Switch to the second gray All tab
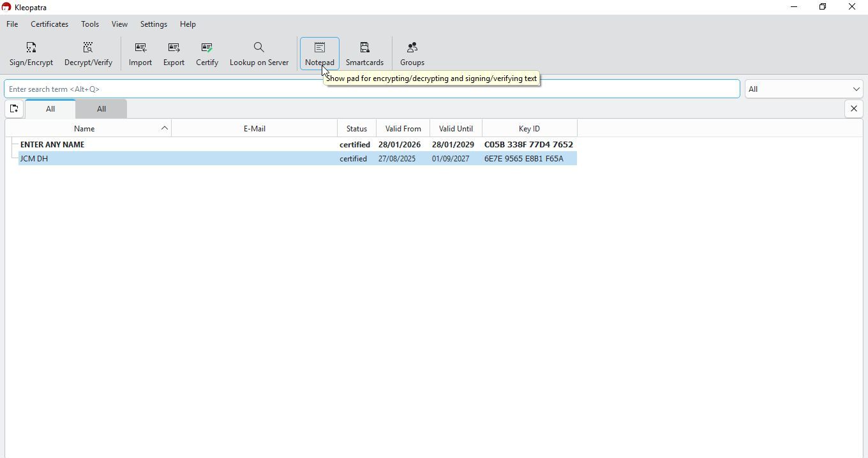Image resolution: width=868 pixels, height=458 pixels. tap(101, 109)
